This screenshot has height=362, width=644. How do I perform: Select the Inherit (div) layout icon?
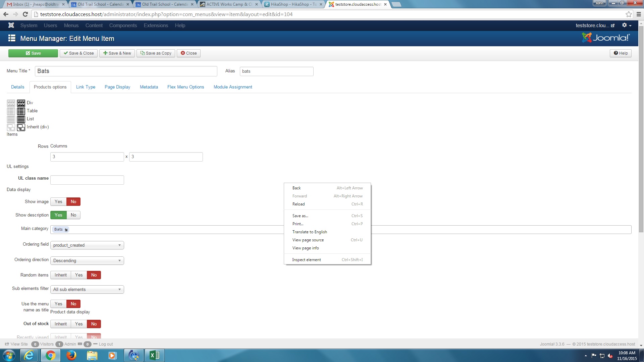click(21, 127)
